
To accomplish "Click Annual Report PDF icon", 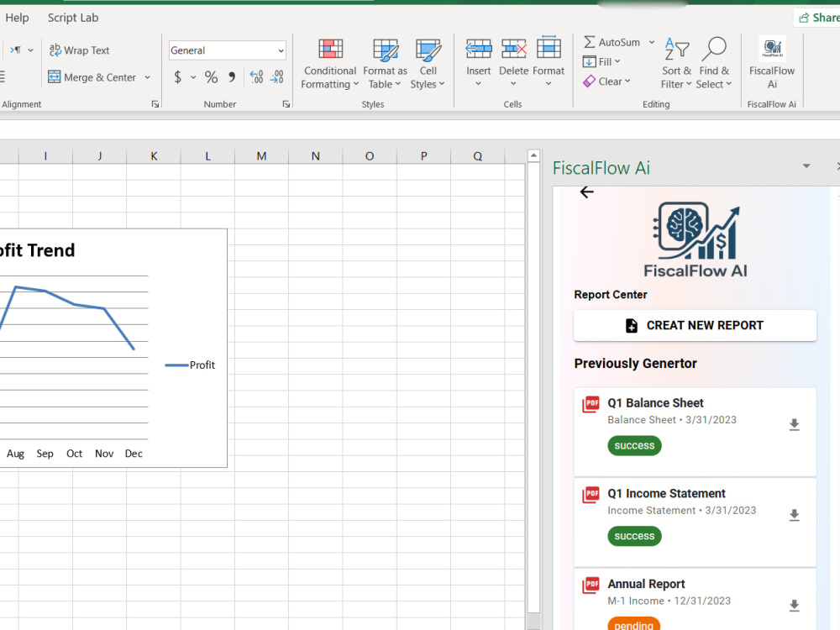I will pyautogui.click(x=591, y=585).
